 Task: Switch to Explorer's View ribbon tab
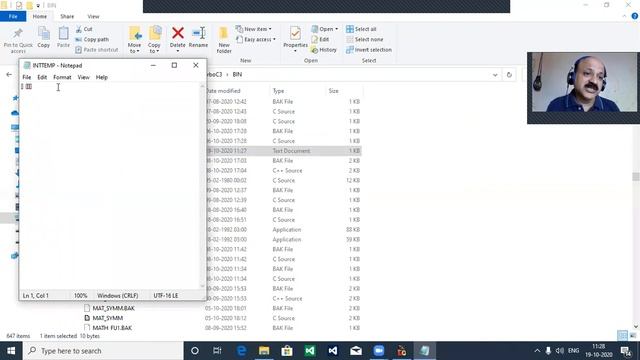click(93, 16)
